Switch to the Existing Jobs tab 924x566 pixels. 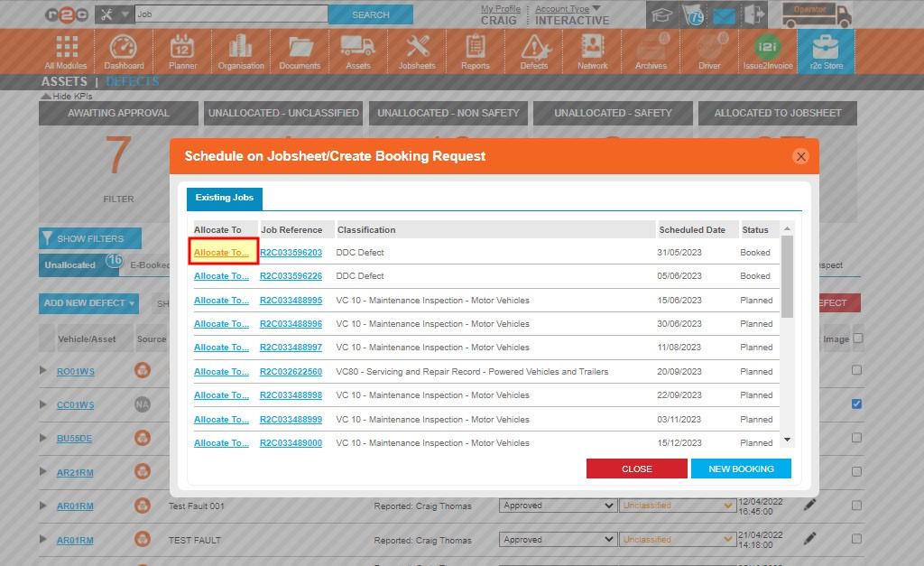(223, 199)
